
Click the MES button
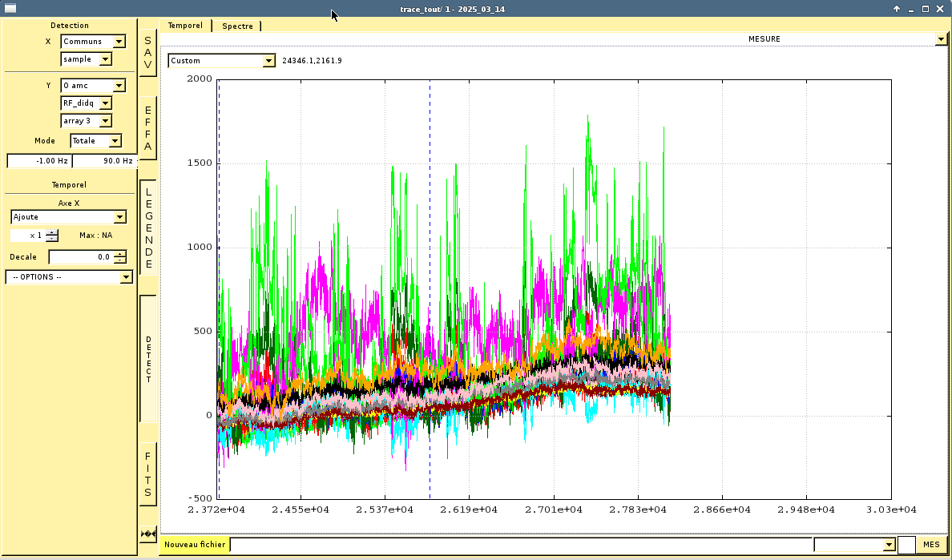click(931, 545)
